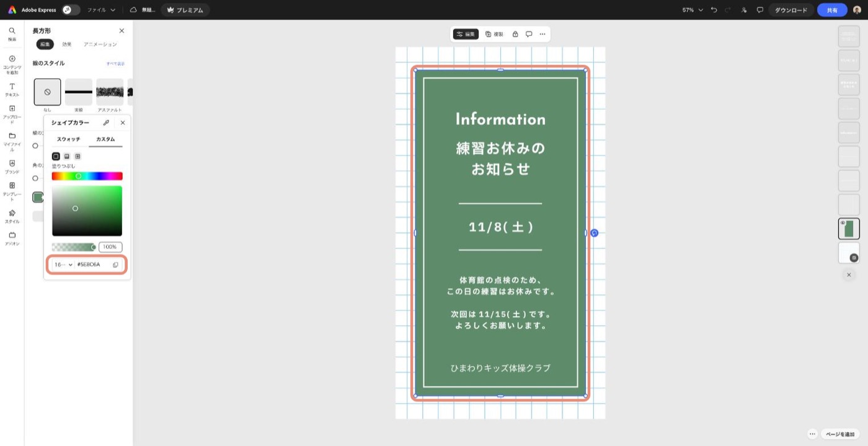Image resolution: width=868 pixels, height=446 pixels.
Task: Click ページを追加 to add page
Action: [x=840, y=434]
